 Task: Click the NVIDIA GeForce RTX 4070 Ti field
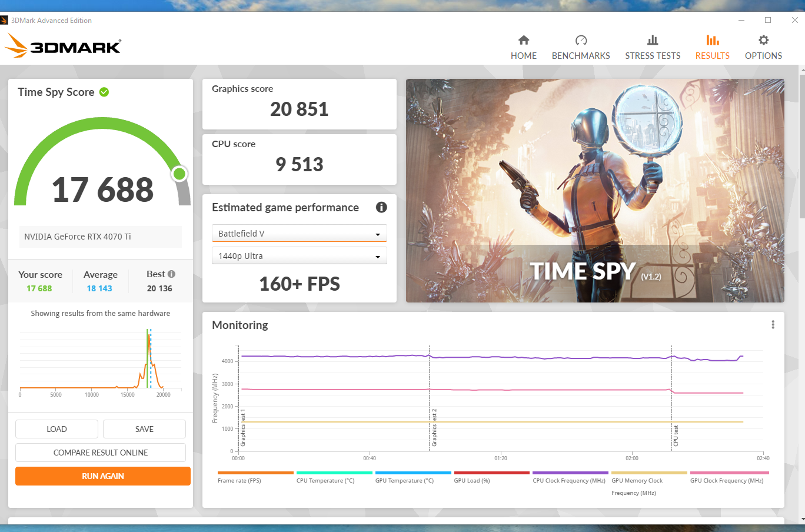(x=101, y=237)
